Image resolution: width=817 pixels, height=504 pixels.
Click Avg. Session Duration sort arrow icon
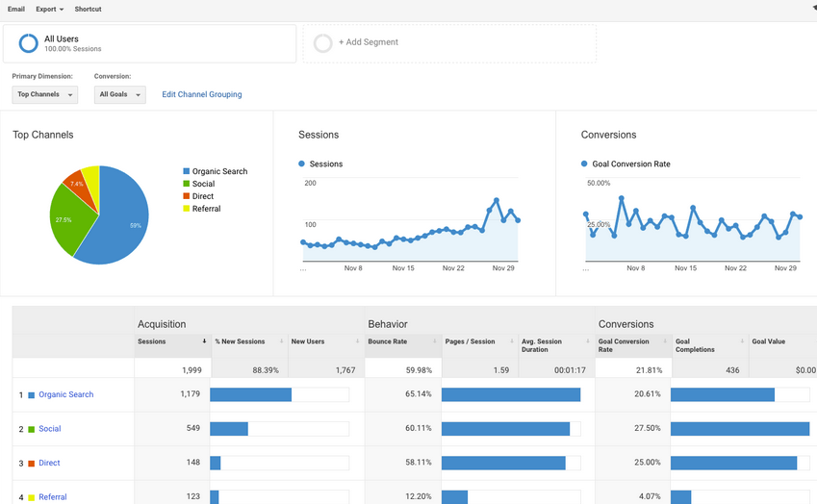(588, 341)
